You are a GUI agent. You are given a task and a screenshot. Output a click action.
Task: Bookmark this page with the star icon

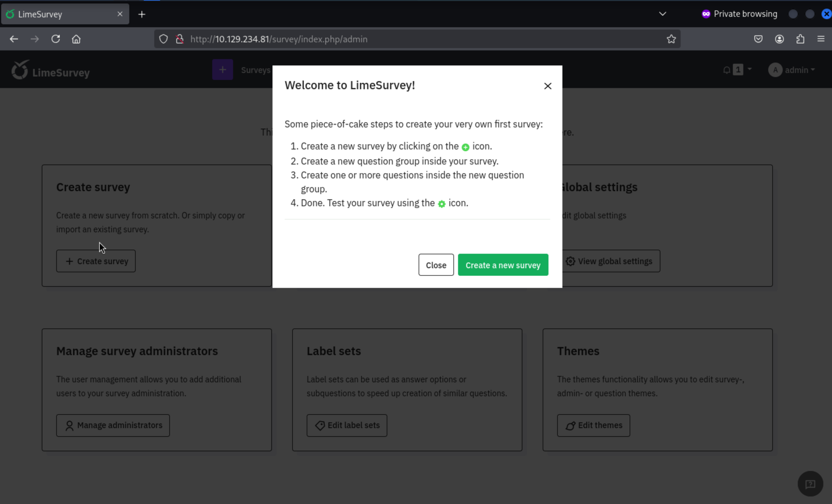pyautogui.click(x=671, y=39)
